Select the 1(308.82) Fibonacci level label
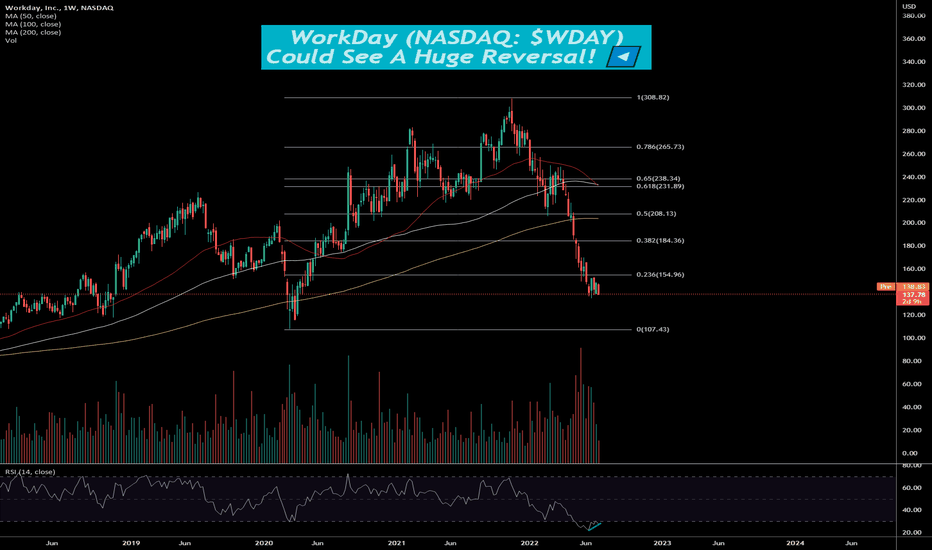The image size is (932, 550). 653,98
